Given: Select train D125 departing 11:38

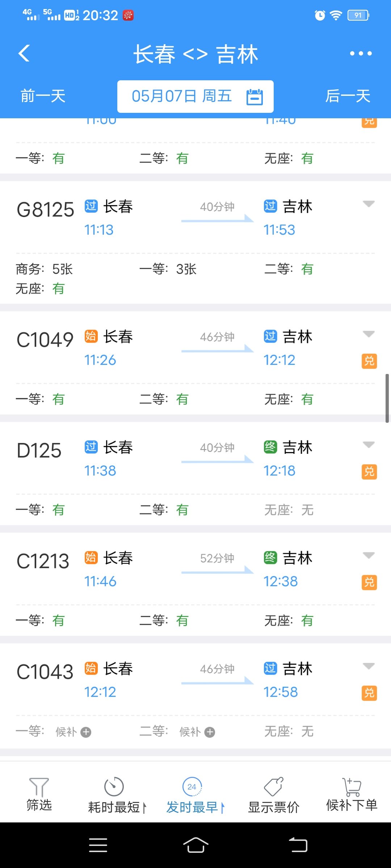Looking at the screenshot, I should point(39,451).
